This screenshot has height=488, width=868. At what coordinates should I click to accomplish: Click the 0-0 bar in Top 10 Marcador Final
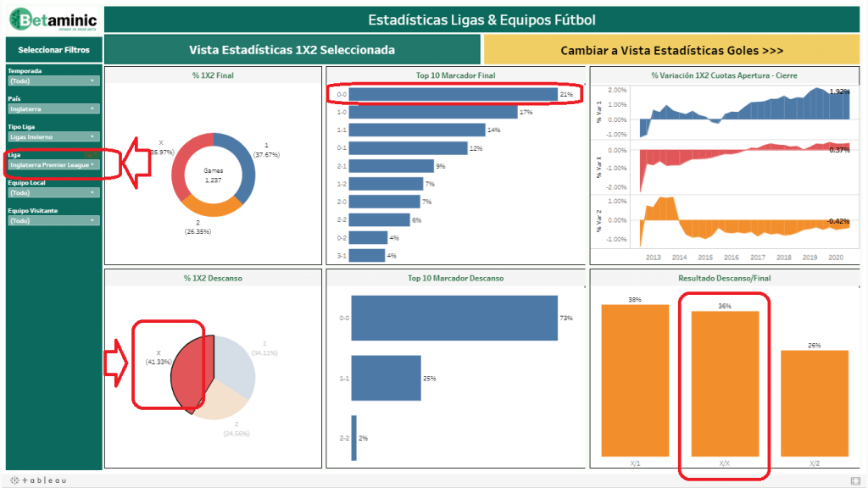(x=453, y=94)
